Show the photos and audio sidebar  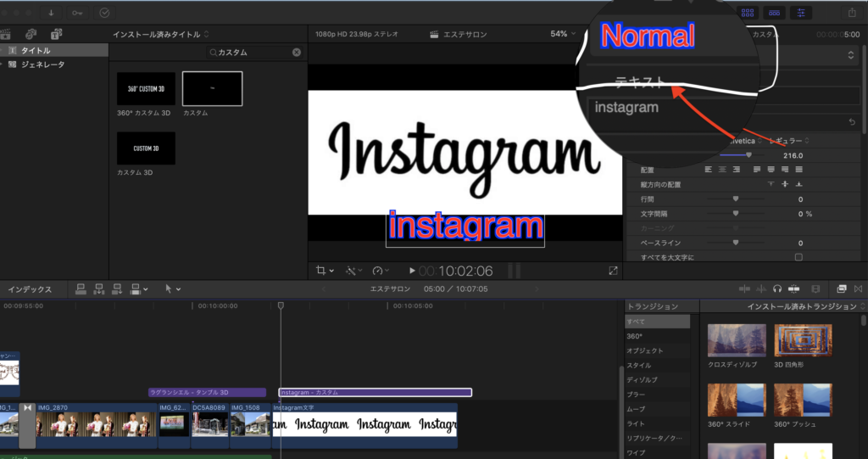pos(31,35)
